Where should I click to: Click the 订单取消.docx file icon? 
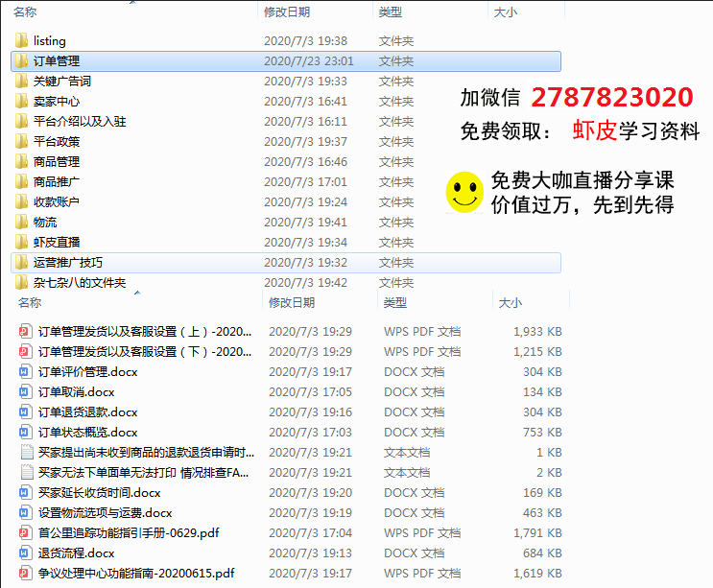click(x=26, y=391)
